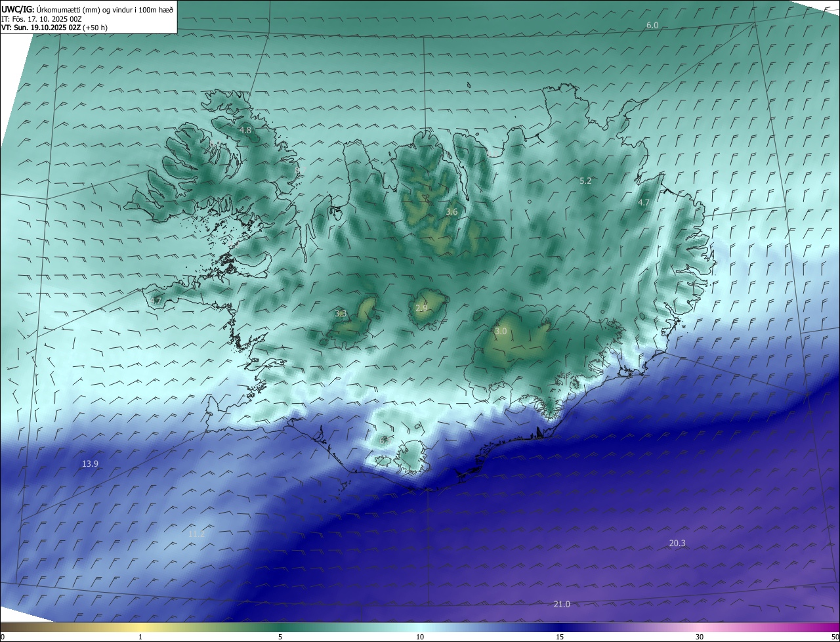Click the '2.9' value label
Screen dimensions: 840x642
pyautogui.click(x=421, y=308)
